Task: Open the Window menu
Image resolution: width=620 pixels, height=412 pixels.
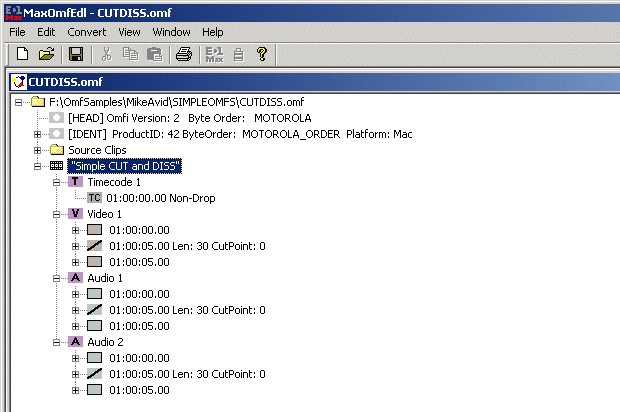Action: tap(171, 32)
